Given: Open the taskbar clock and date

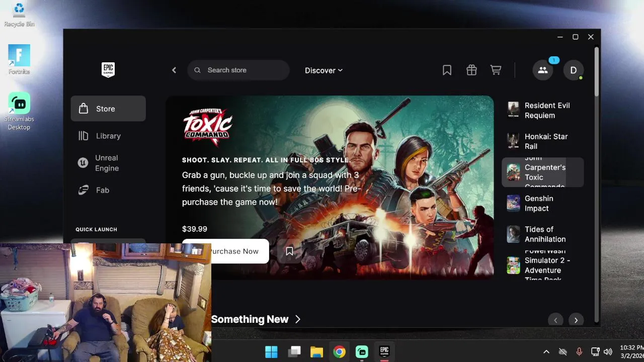Looking at the screenshot, I should [631, 351].
